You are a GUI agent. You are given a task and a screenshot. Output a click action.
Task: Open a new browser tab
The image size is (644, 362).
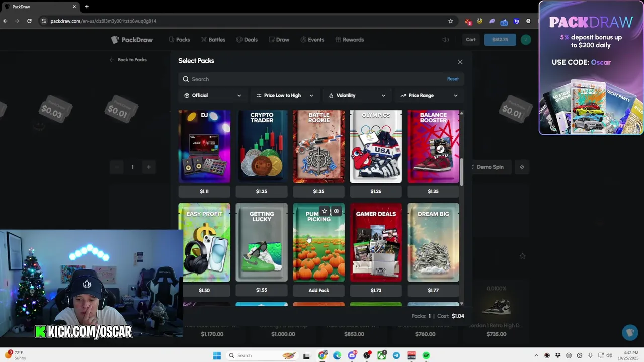point(87,7)
